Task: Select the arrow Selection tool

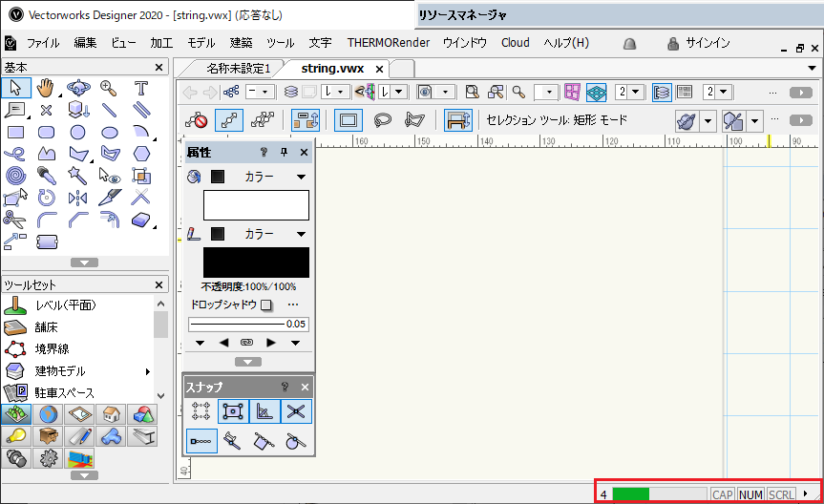Action: [x=16, y=88]
